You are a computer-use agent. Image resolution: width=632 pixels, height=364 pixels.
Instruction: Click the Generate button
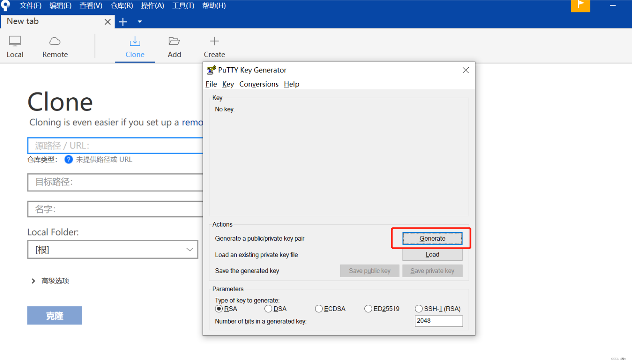pos(432,238)
